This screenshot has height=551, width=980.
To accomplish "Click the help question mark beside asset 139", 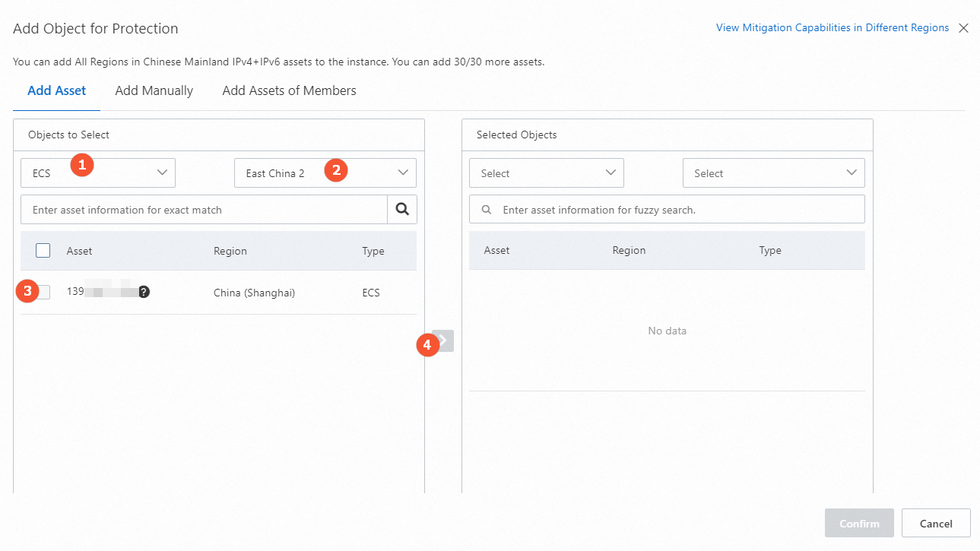I will click(x=144, y=292).
